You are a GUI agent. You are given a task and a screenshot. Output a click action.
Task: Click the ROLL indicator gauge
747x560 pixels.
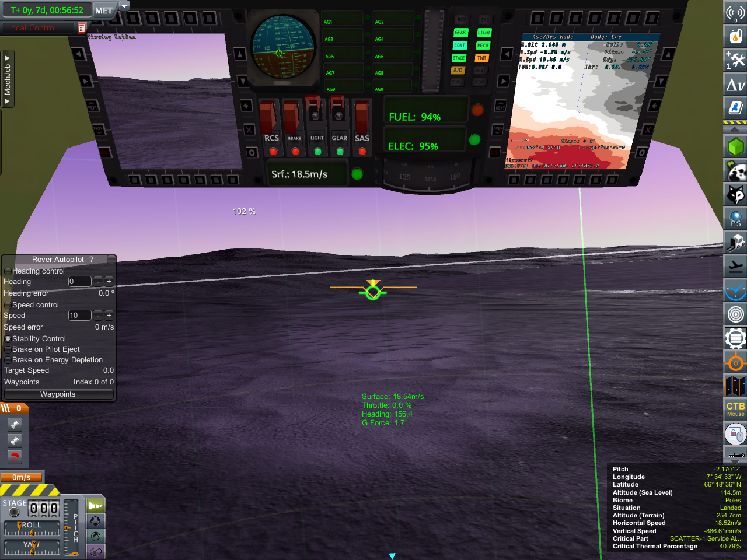point(32,528)
